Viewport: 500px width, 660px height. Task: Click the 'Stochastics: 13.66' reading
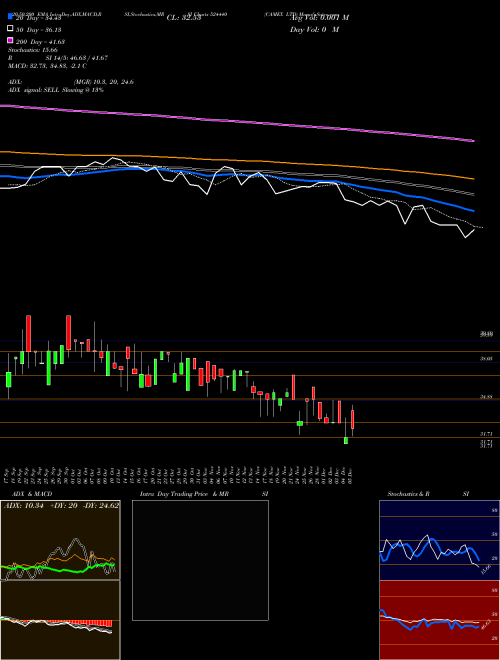point(32,50)
